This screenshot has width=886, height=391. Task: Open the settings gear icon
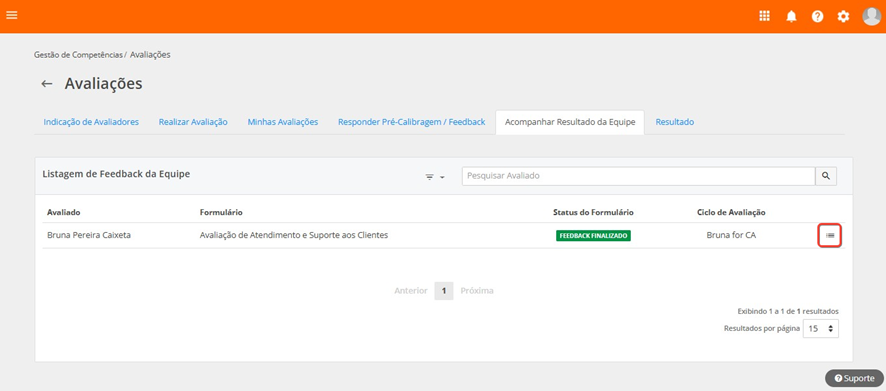(x=843, y=16)
